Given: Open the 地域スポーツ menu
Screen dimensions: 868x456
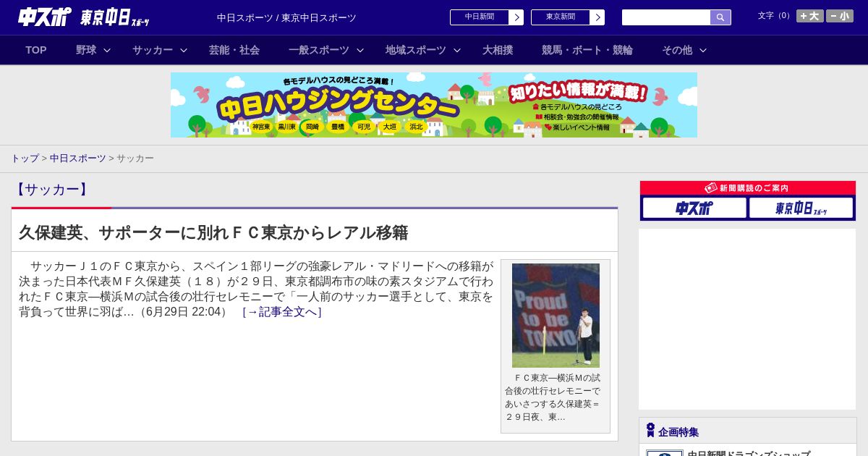Looking at the screenshot, I should pos(416,50).
